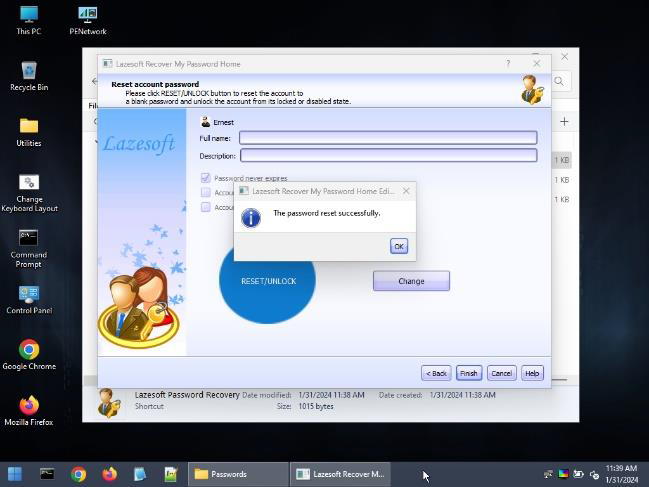Image resolution: width=649 pixels, height=487 pixels.
Task: Switch to Passwords taskbar window
Action: (x=238, y=474)
